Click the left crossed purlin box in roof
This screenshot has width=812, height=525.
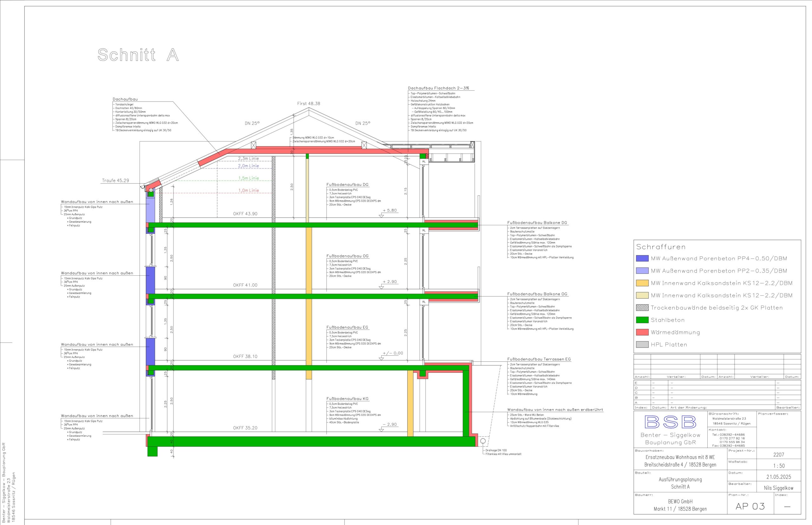pyautogui.click(x=253, y=145)
